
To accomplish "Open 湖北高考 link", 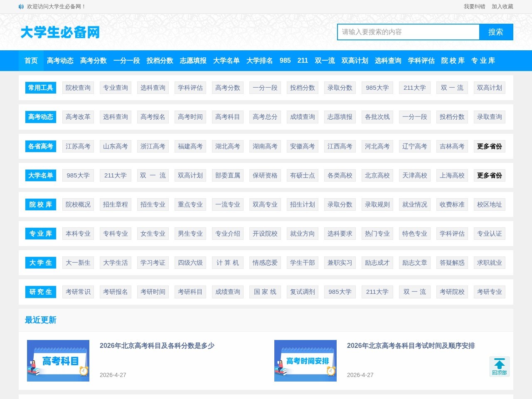I will tap(228, 146).
